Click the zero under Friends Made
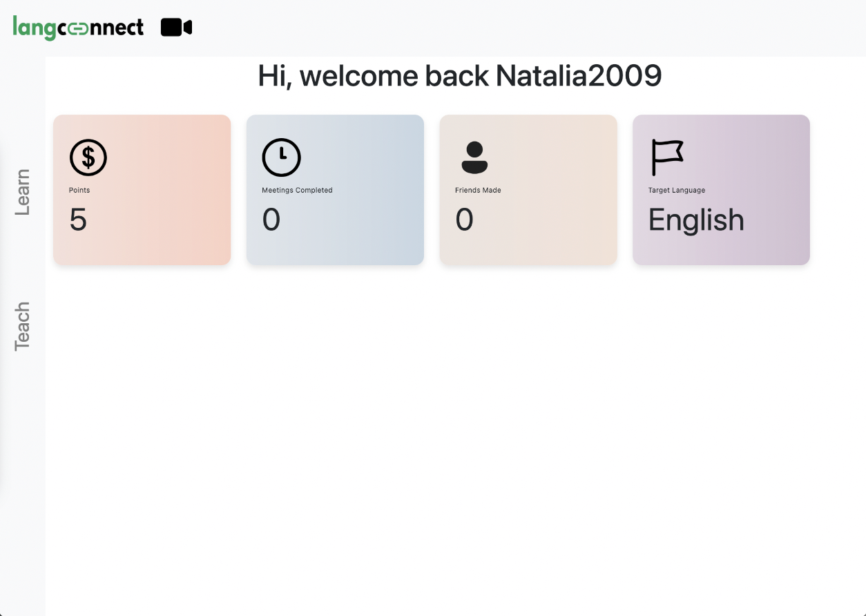Viewport: 866px width, 616px height. 464,220
